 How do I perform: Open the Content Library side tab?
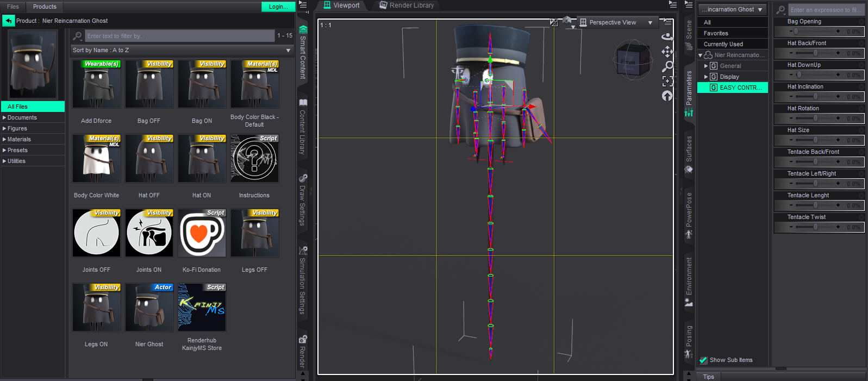click(x=303, y=127)
